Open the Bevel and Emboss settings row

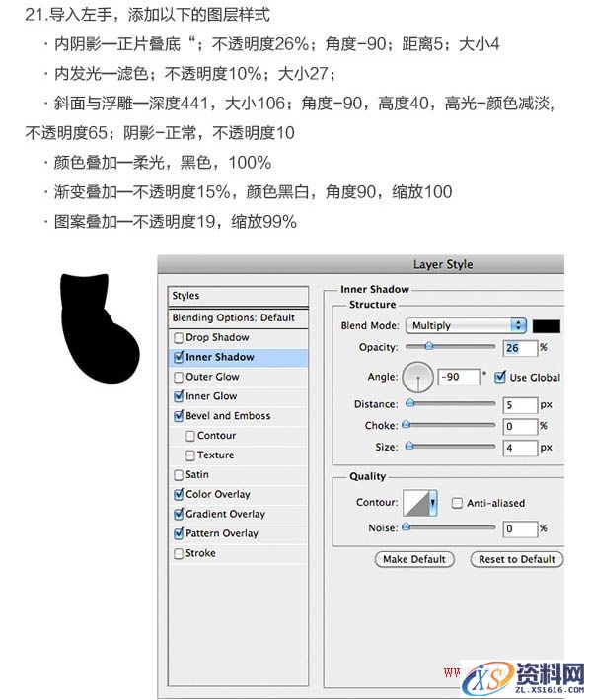point(238,416)
